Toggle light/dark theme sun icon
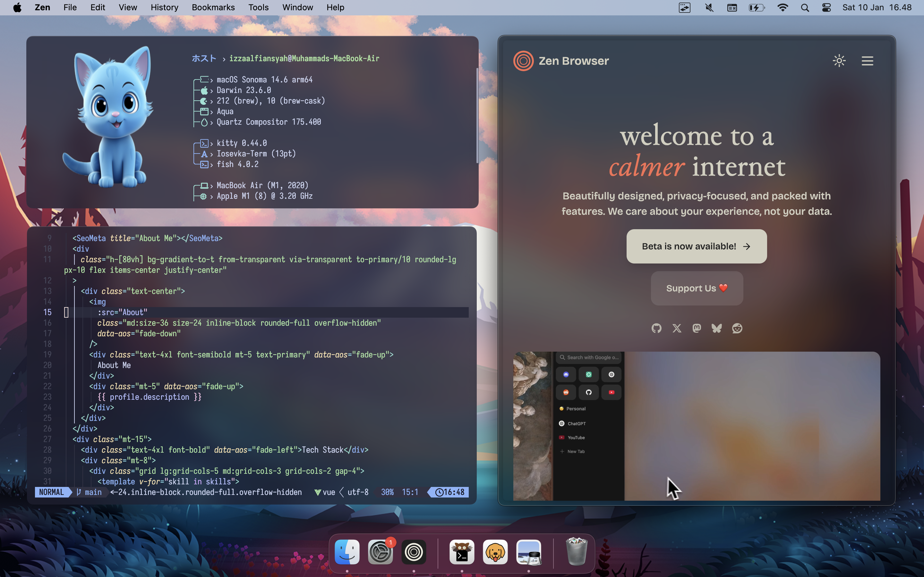 [x=839, y=61]
